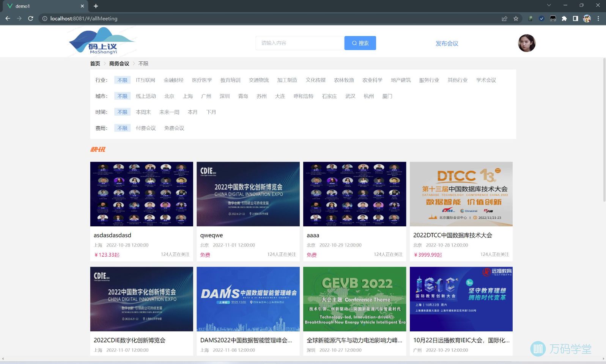606x364 pixels.
Task: Filter industry by IT互联网
Action: (145, 80)
